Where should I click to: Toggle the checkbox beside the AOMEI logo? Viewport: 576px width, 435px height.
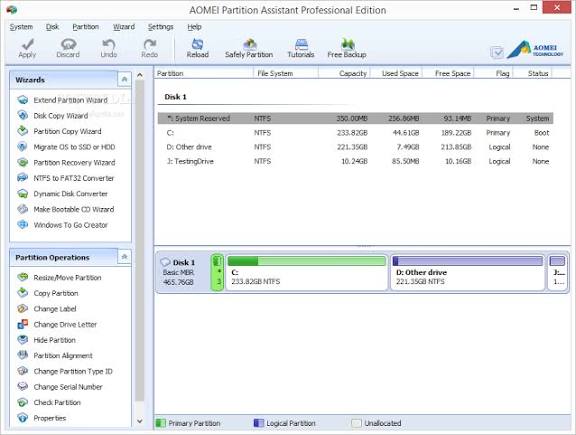[497, 53]
